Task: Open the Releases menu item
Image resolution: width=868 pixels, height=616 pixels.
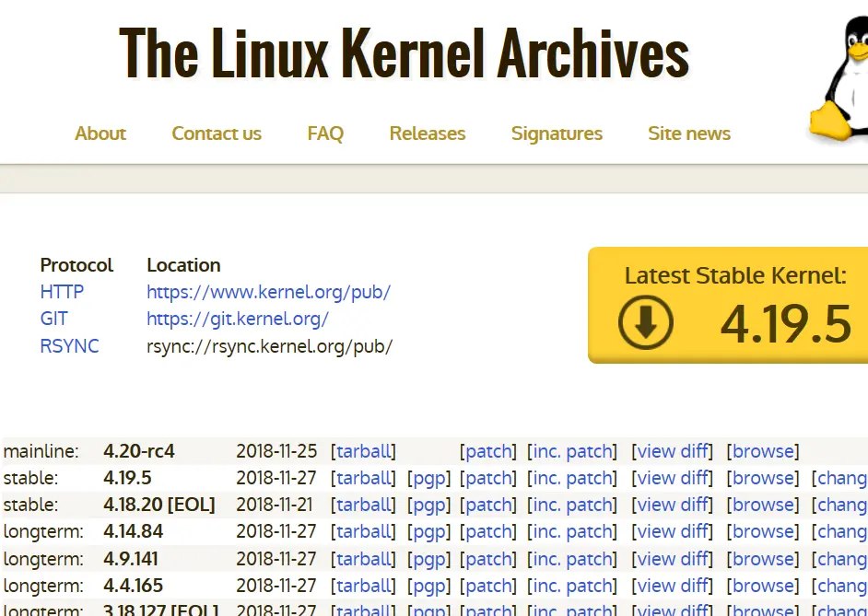Action: point(428,134)
